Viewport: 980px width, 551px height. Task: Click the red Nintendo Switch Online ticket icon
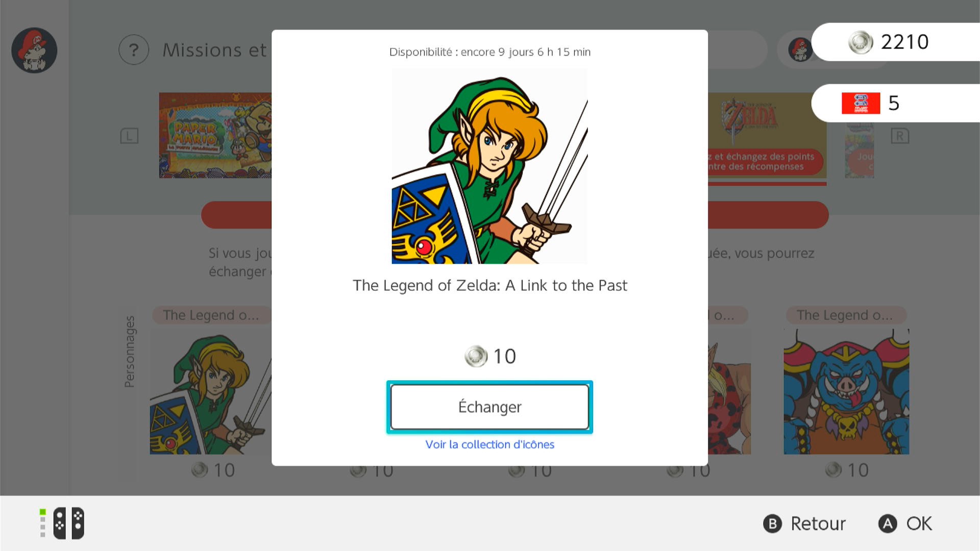click(x=861, y=103)
